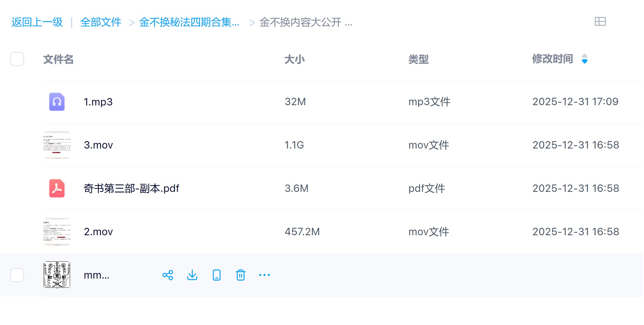Open the 3.mov video thumbnail

click(x=57, y=145)
